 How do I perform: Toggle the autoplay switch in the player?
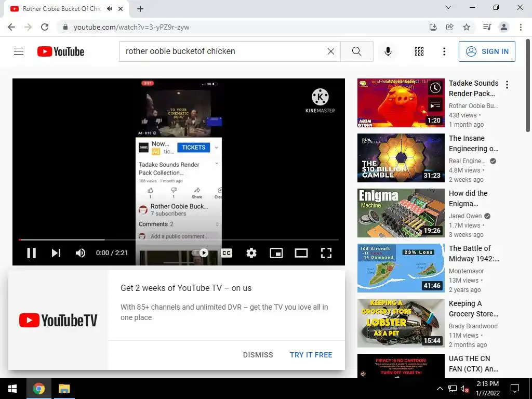201,253
